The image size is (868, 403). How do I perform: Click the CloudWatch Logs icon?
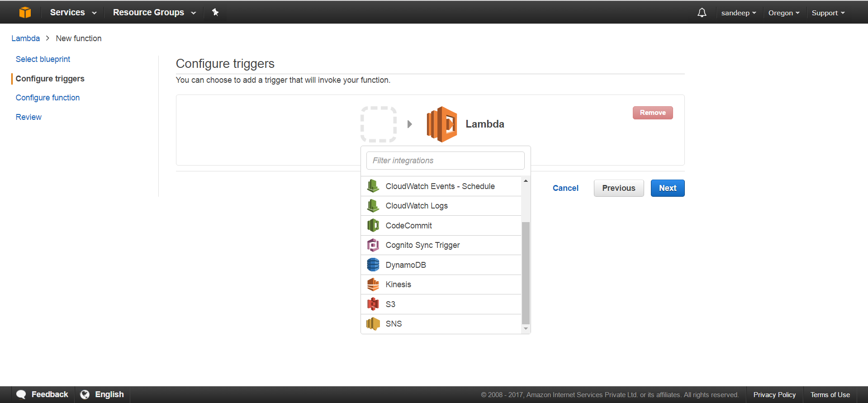click(373, 206)
